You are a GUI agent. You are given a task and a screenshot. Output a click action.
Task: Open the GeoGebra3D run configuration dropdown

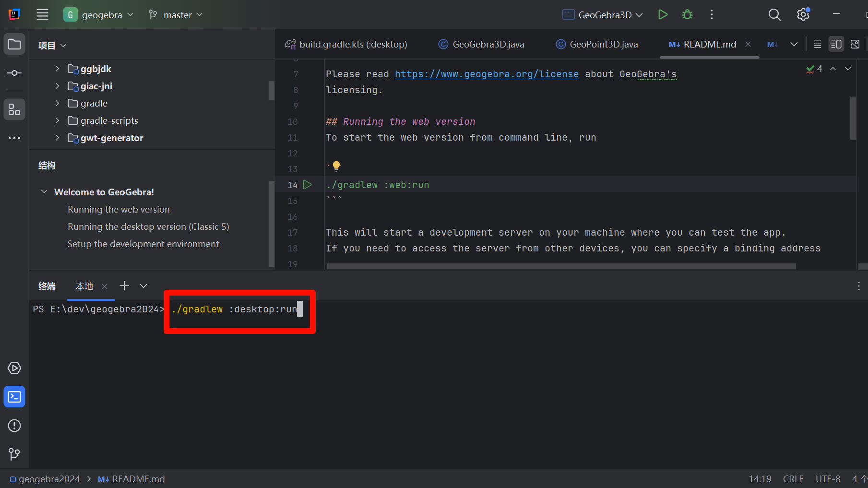[603, 15]
